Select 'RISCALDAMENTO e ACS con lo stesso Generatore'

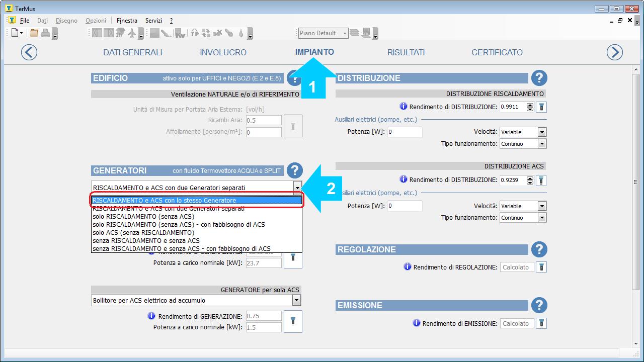tap(196, 200)
